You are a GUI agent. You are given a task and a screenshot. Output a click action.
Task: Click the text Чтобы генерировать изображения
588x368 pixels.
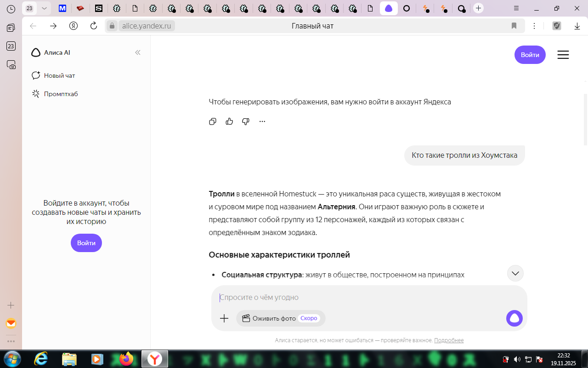point(269,102)
